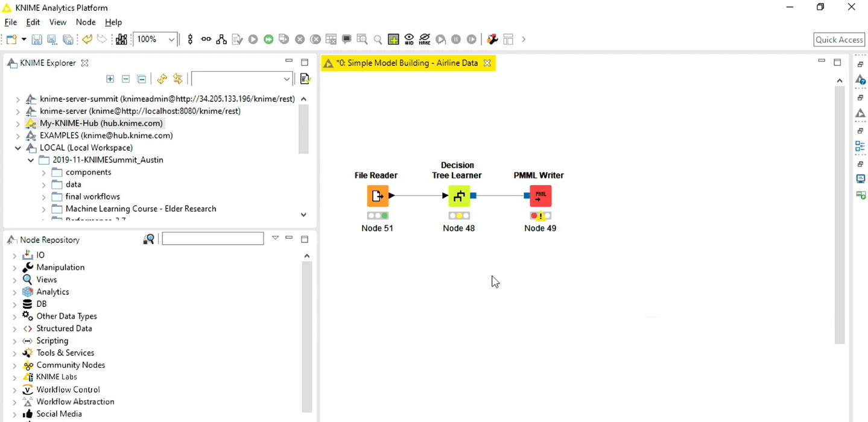The height and width of the screenshot is (422, 868).
Task: Open the File menu
Action: (11, 22)
